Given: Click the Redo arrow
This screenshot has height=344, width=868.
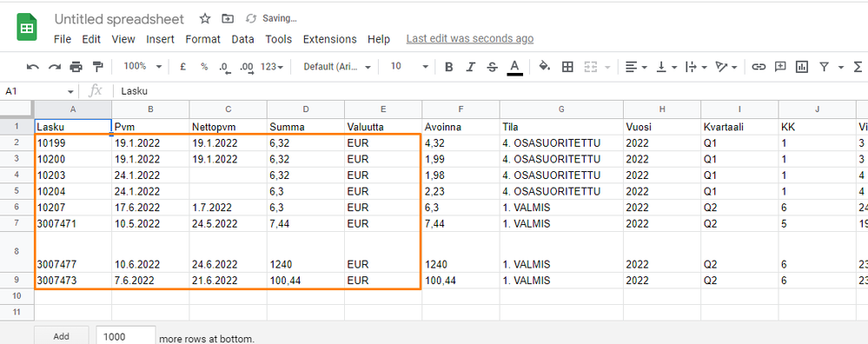Looking at the screenshot, I should point(54,67).
